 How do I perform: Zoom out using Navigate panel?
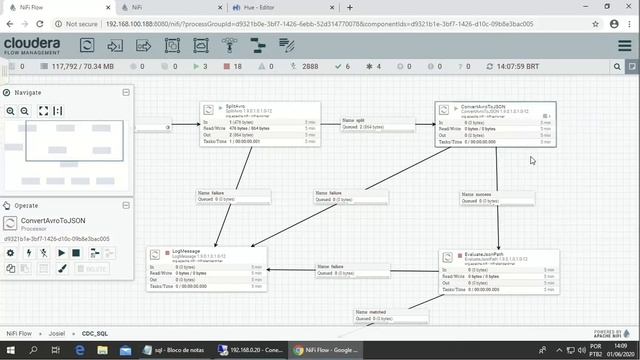(24, 111)
